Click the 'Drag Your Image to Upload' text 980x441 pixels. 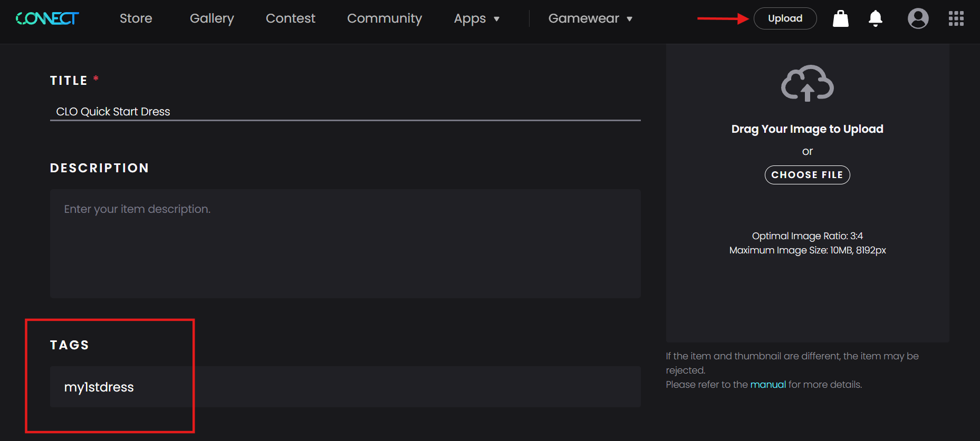click(807, 129)
